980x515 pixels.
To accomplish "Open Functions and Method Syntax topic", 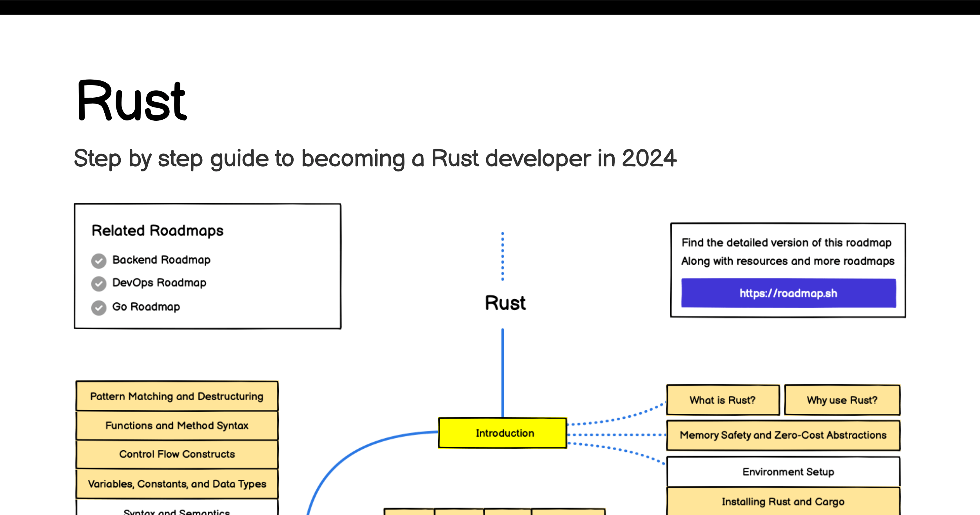I will 177,426.
